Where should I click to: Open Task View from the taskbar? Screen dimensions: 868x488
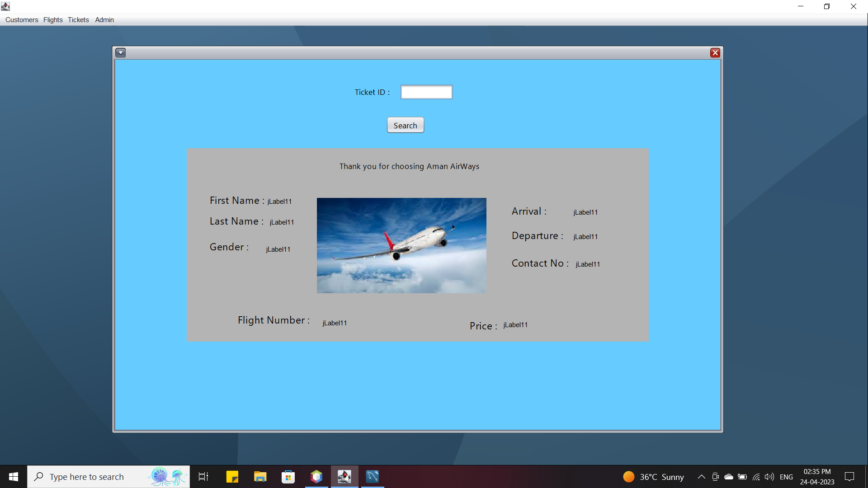[x=203, y=477]
